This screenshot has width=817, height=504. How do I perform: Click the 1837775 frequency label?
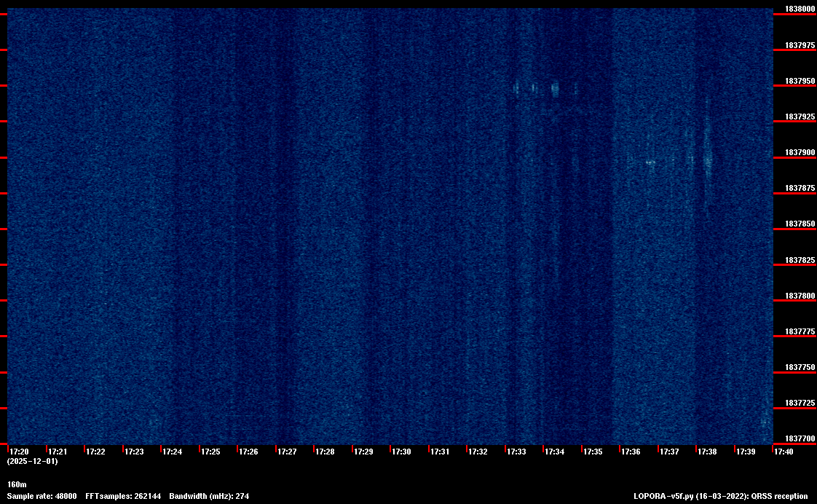800,331
